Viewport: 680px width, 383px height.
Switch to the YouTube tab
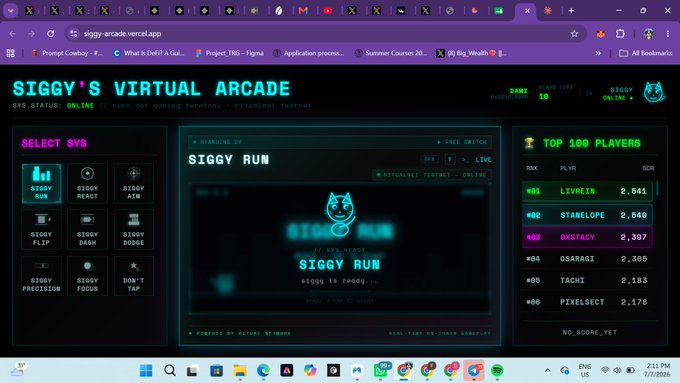click(328, 10)
